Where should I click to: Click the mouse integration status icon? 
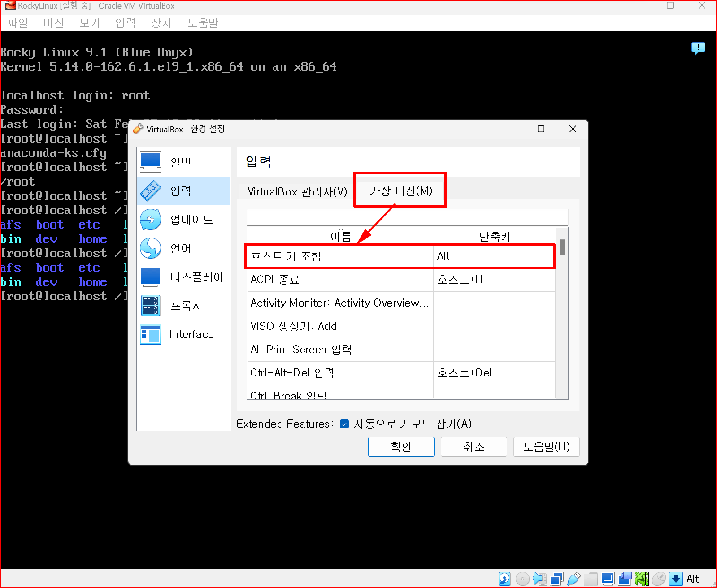659,579
